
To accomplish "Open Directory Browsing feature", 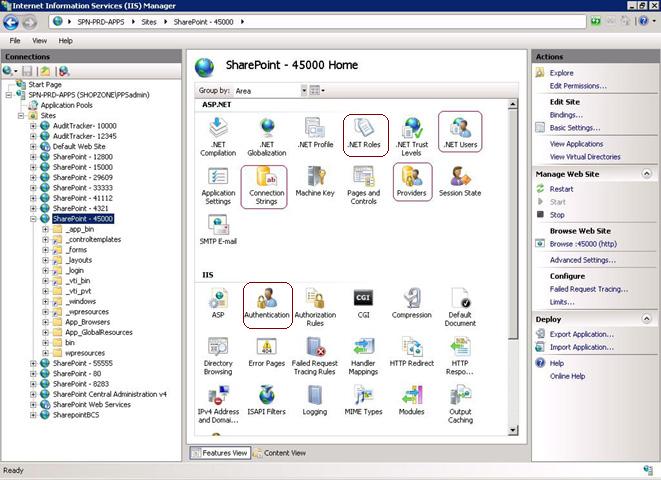I will pos(218,356).
